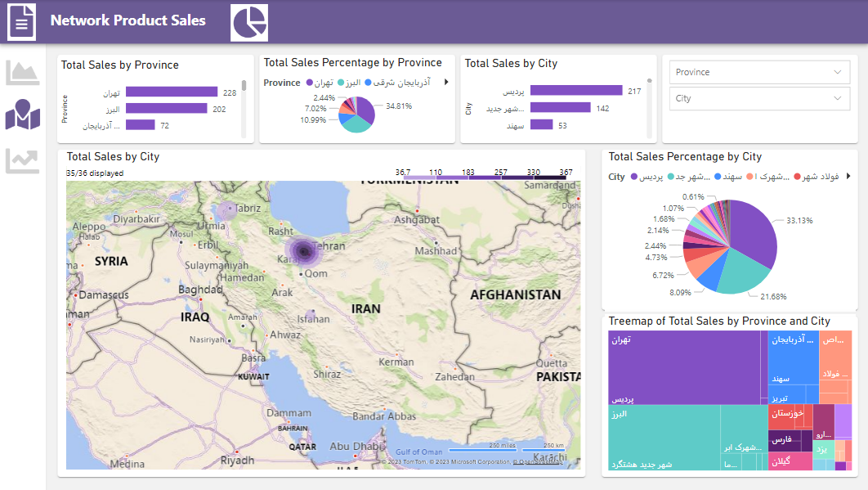This screenshot has height=490, width=868.
Task: Select the 53 bar for سهند city
Action: point(541,124)
